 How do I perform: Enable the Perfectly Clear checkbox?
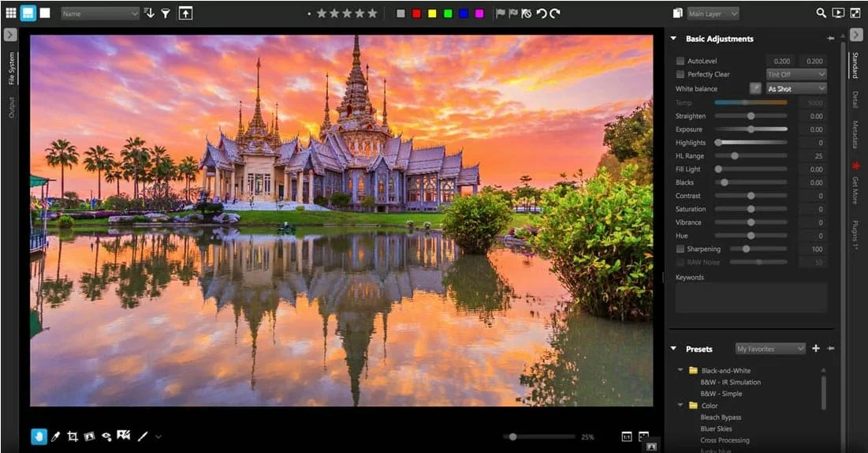click(x=680, y=74)
